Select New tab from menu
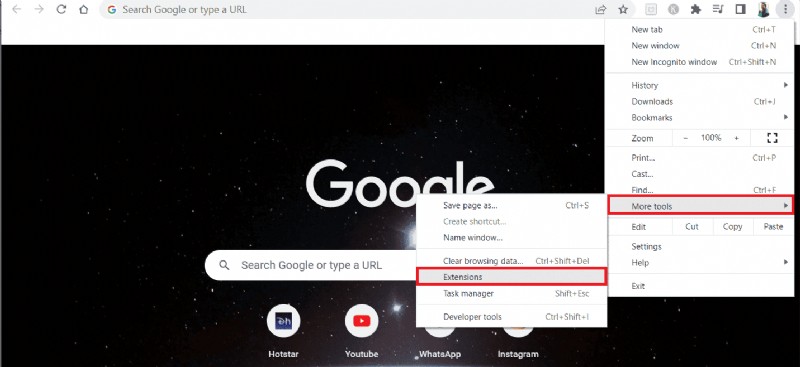The height and width of the screenshot is (367, 800). pos(699,30)
